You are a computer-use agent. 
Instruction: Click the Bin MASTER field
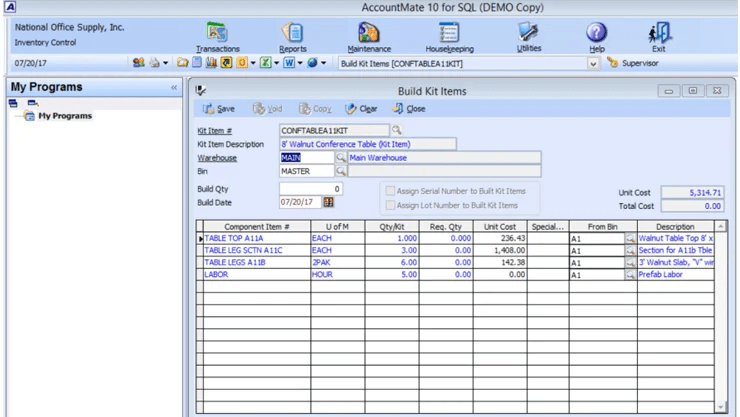tap(307, 171)
